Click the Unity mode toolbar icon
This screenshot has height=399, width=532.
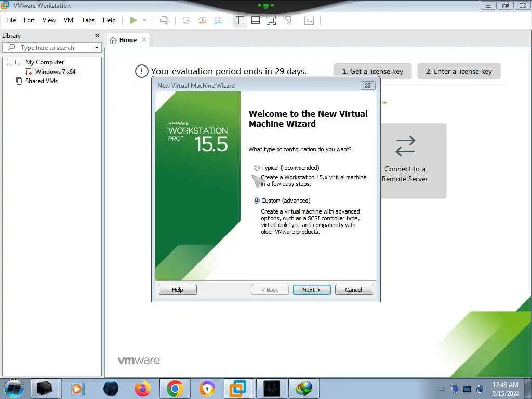pos(287,20)
